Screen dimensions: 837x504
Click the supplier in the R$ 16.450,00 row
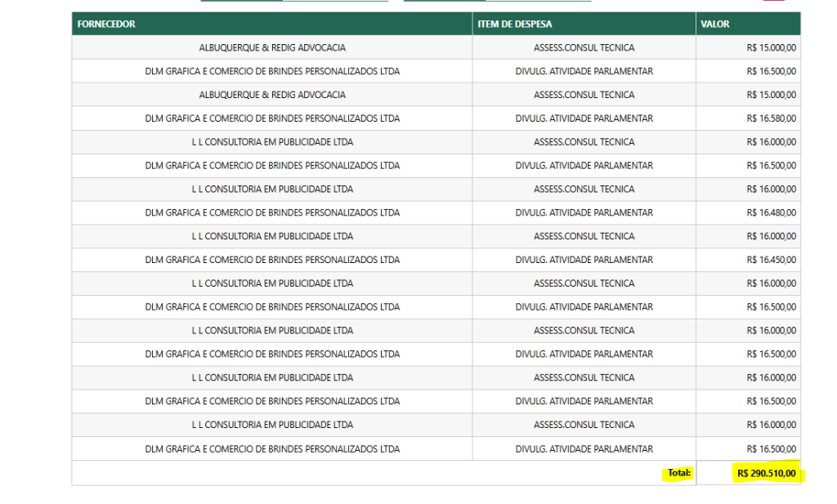tap(272, 260)
